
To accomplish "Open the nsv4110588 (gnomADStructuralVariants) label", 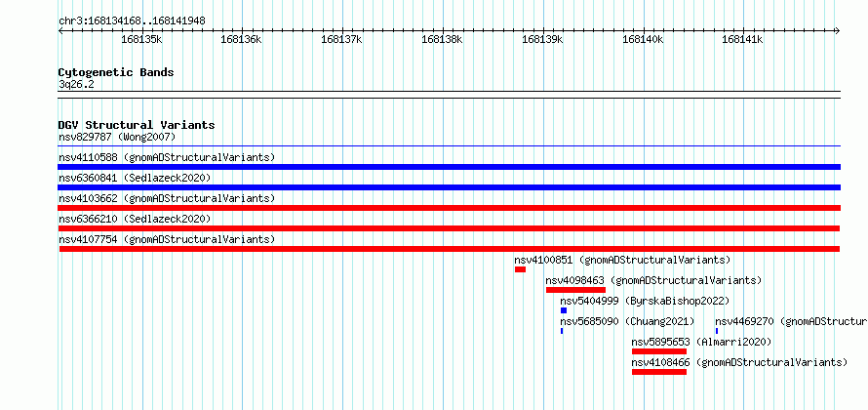I will click(x=167, y=157).
